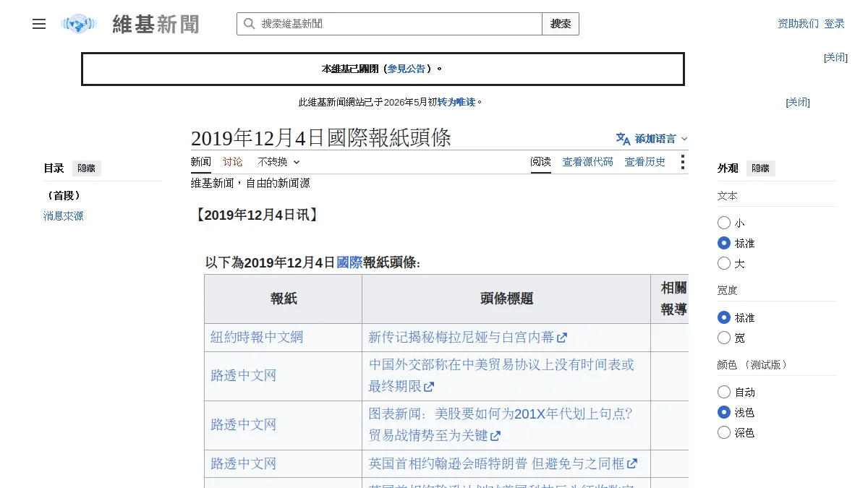Open headline 新传记揭秘梅拉尼娅与白宫内幕
The width and height of the screenshot is (868, 488).
(x=461, y=337)
